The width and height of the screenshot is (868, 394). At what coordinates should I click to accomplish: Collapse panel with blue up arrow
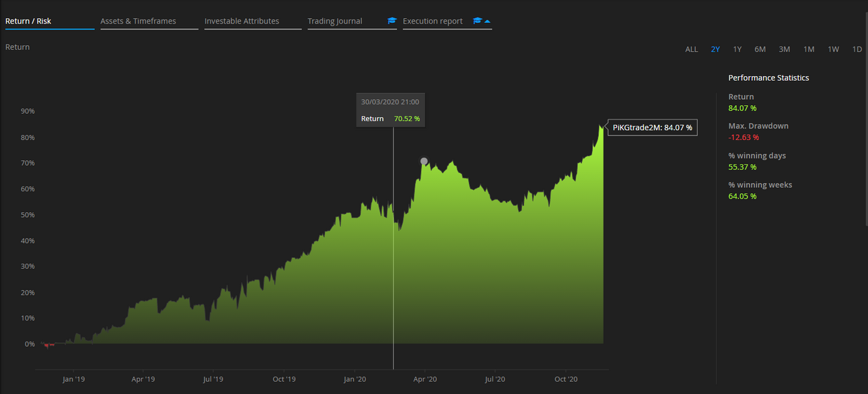click(x=488, y=22)
